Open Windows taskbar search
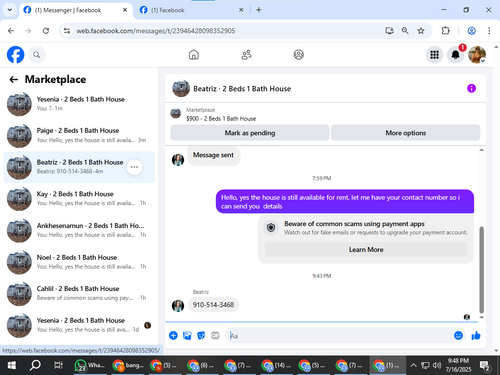This screenshot has height=375, width=500. (35, 365)
